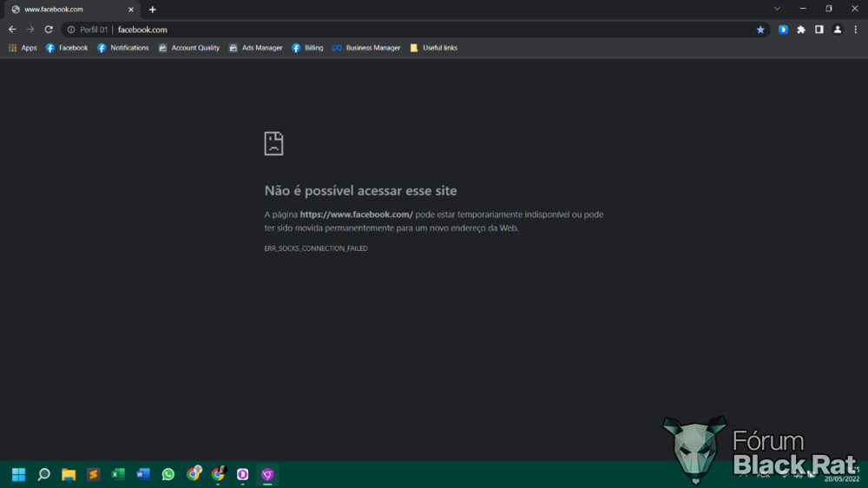Open the Facebook bookmark
Viewport: 868px width, 488px height.
67,48
